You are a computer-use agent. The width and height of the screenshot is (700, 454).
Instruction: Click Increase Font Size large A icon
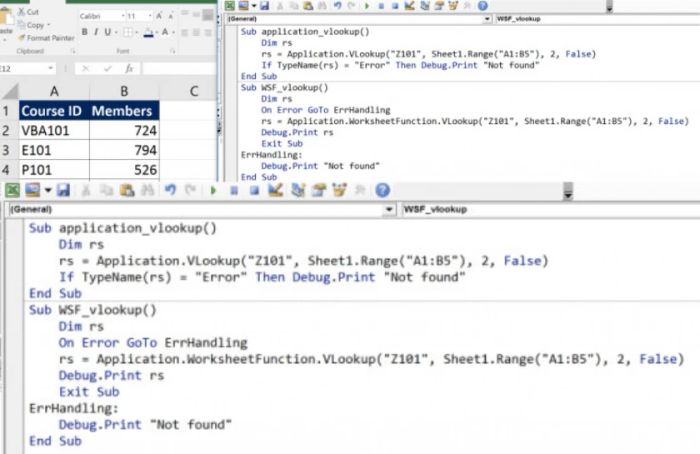159,16
